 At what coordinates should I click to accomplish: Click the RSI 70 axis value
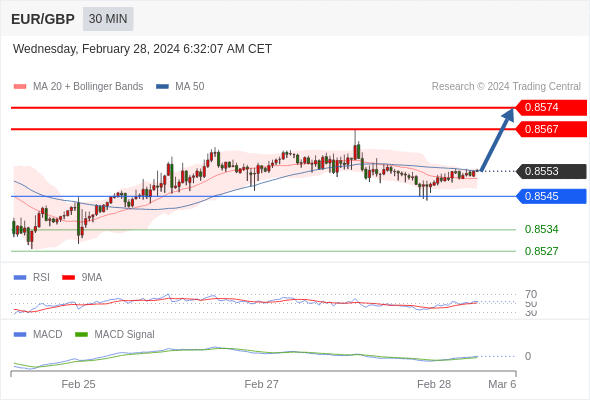[x=531, y=294]
